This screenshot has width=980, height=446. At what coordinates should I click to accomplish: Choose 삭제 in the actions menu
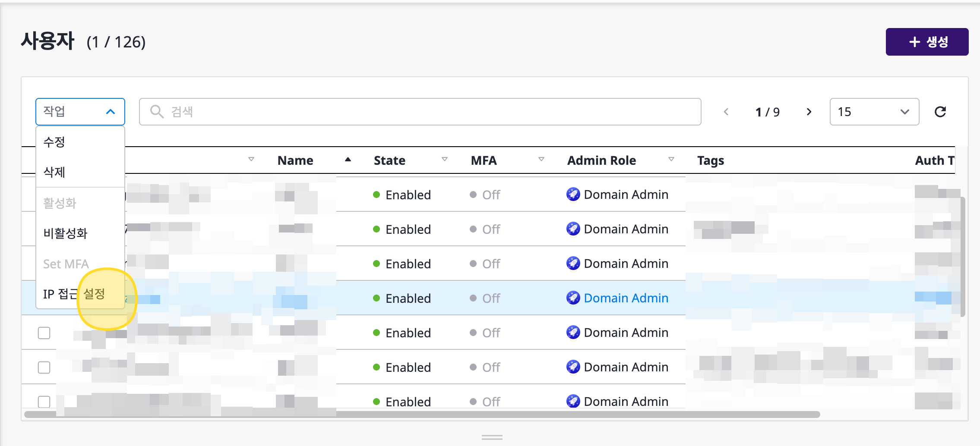[54, 172]
